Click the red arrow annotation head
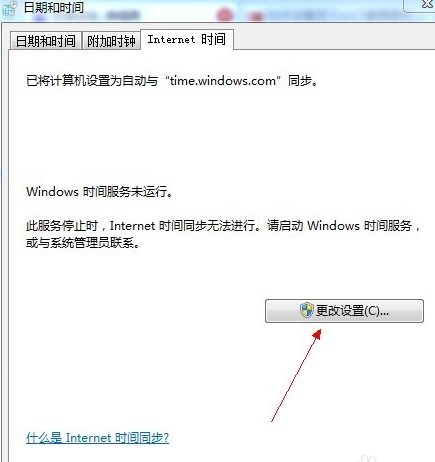The image size is (435, 462). pyautogui.click(x=316, y=334)
